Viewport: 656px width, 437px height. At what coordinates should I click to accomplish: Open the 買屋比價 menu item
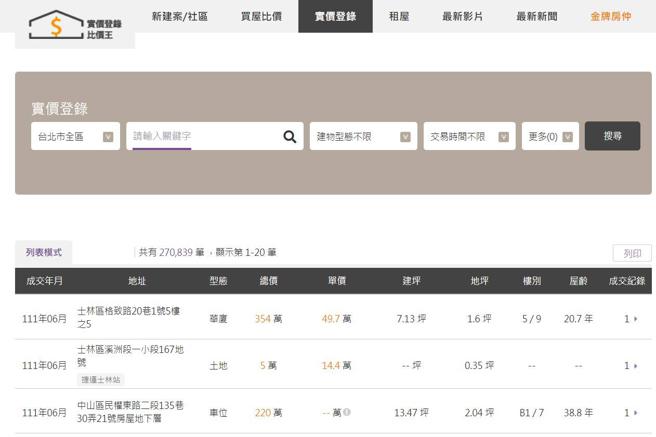[x=261, y=17]
